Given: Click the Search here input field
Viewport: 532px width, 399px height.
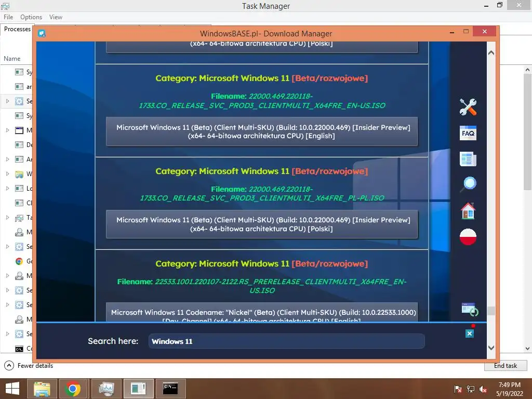Looking at the screenshot, I should coord(286,341).
